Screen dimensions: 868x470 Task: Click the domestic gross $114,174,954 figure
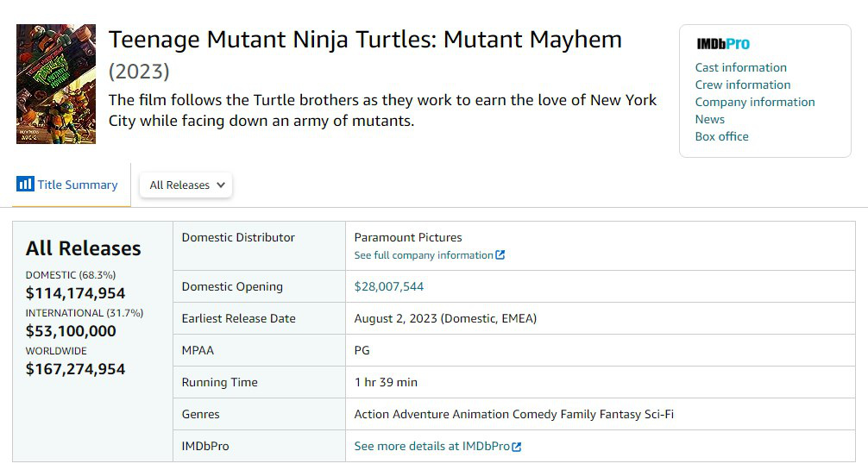(x=75, y=293)
